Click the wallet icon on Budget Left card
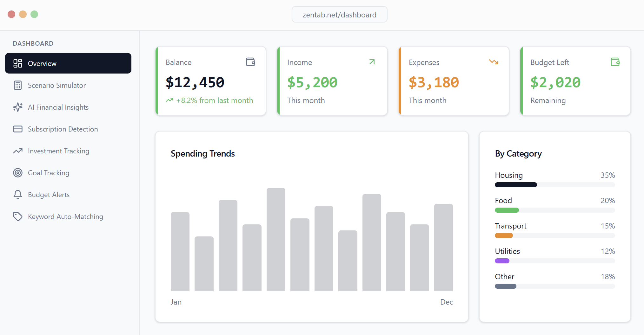 615,62
